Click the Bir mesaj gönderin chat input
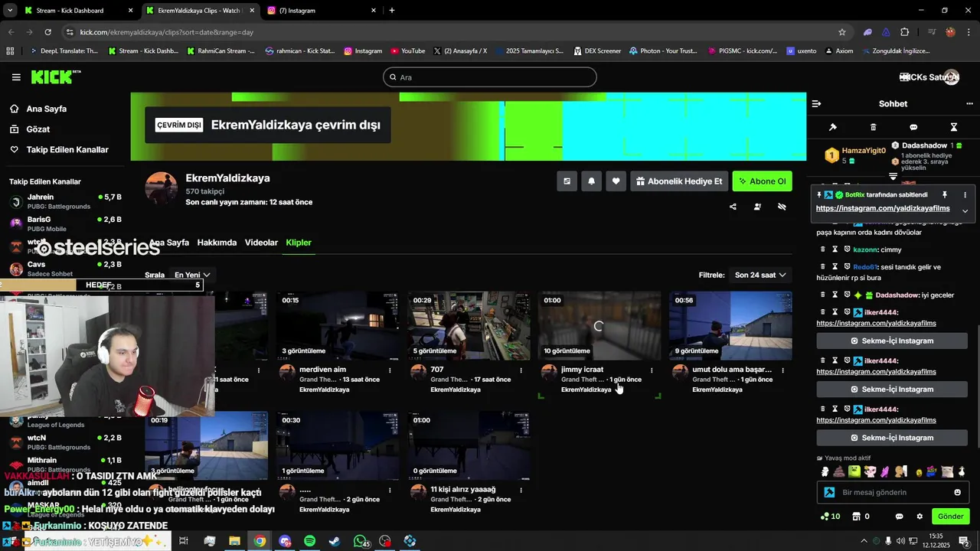 click(x=893, y=492)
